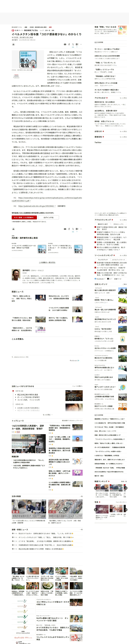Open 記者ページ link under social ranking
The height and width of the screenshot is (644, 129).
pos(118,279)
